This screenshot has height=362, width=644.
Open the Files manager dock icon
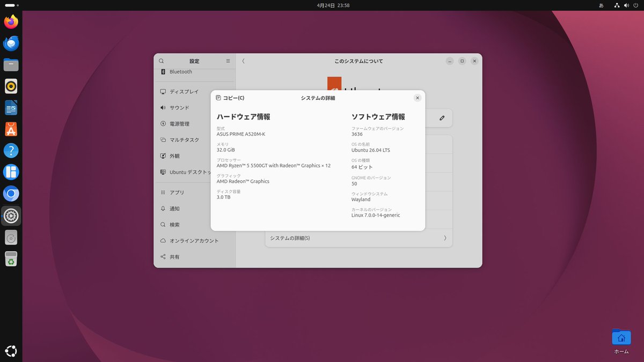[11, 65]
